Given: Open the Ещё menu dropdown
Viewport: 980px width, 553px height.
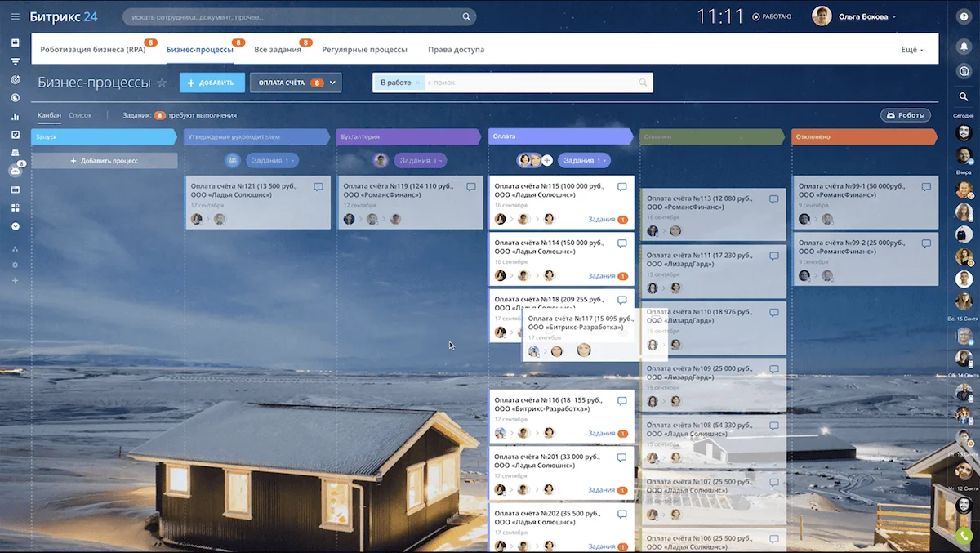Looking at the screenshot, I should pos(912,50).
